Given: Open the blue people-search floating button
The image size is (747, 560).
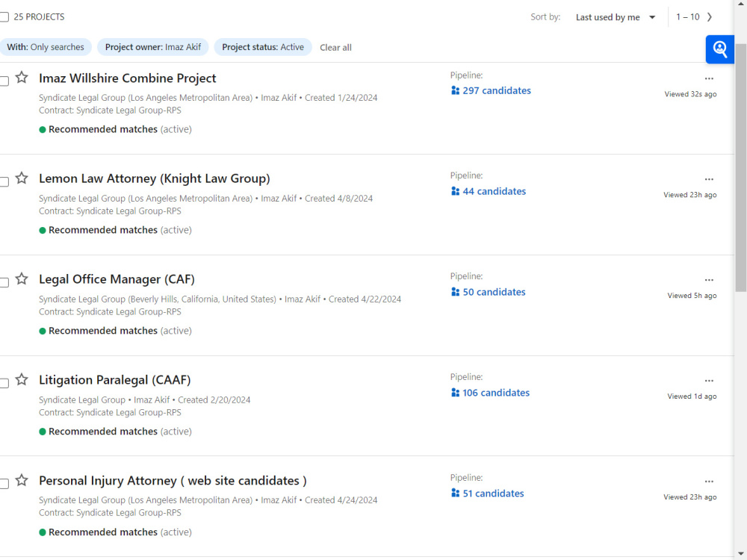Looking at the screenshot, I should (720, 49).
